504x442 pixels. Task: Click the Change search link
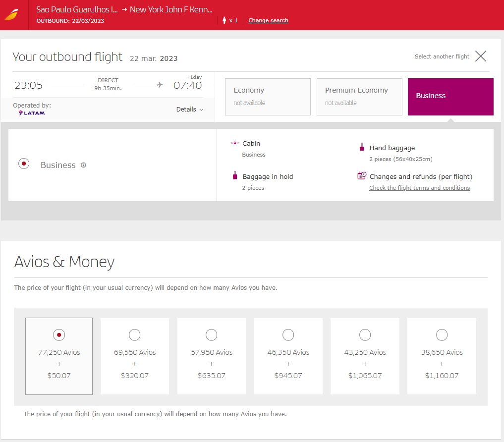click(268, 20)
